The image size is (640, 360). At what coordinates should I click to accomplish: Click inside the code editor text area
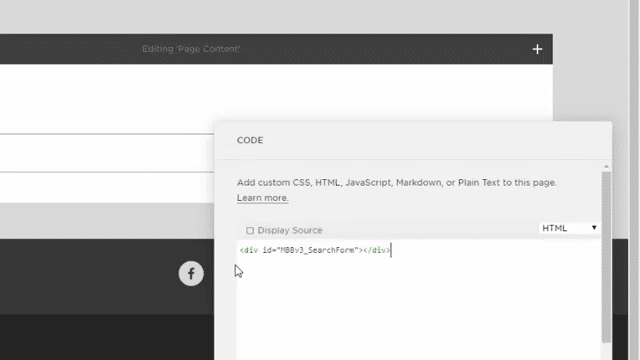pos(418,300)
